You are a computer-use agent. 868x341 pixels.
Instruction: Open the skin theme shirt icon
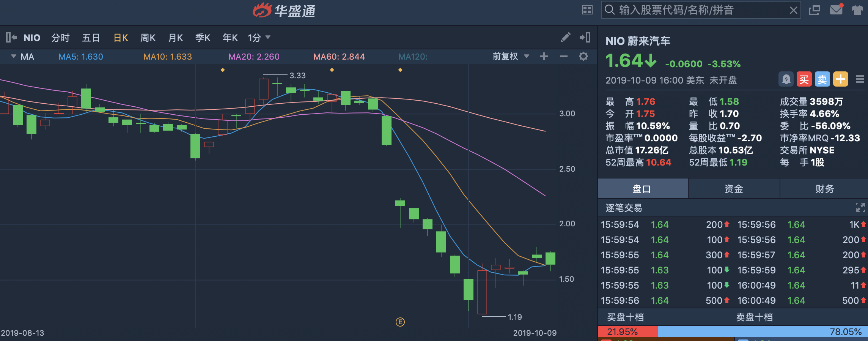pyautogui.click(x=857, y=10)
